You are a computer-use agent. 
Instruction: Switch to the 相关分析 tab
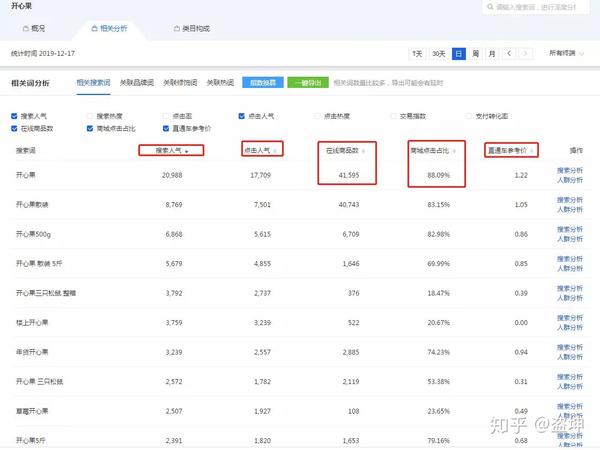pyautogui.click(x=109, y=28)
